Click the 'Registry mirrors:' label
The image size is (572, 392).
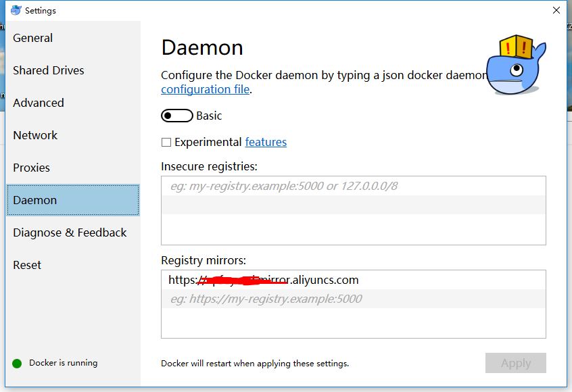tap(204, 260)
